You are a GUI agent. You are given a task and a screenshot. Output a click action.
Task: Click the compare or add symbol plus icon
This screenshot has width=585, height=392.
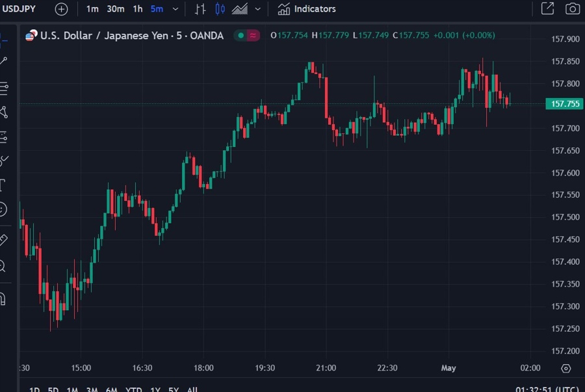[61, 9]
